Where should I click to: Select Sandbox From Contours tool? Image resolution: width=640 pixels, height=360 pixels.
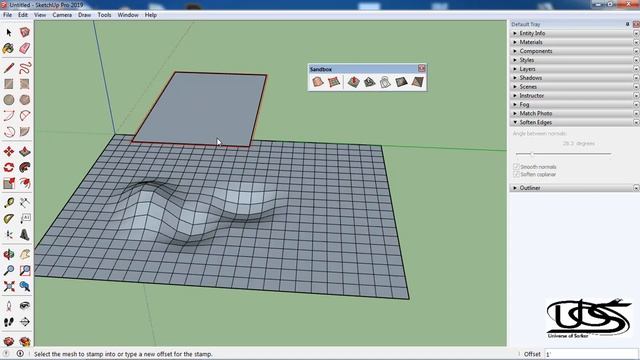pyautogui.click(x=318, y=82)
